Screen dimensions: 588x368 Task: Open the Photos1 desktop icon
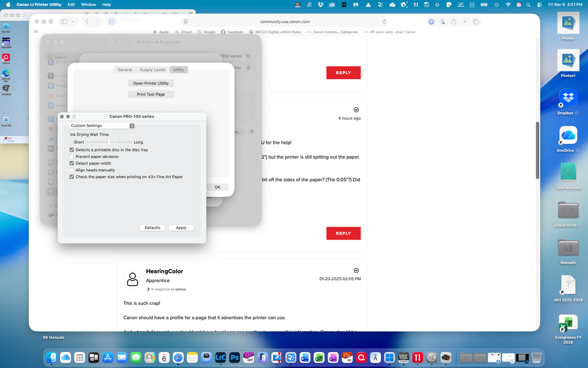568,61
